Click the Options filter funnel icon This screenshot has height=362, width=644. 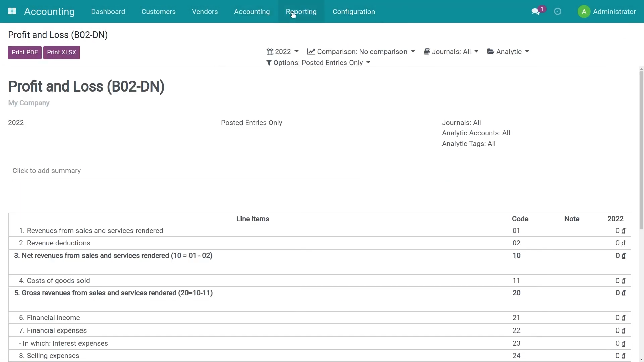(x=269, y=63)
